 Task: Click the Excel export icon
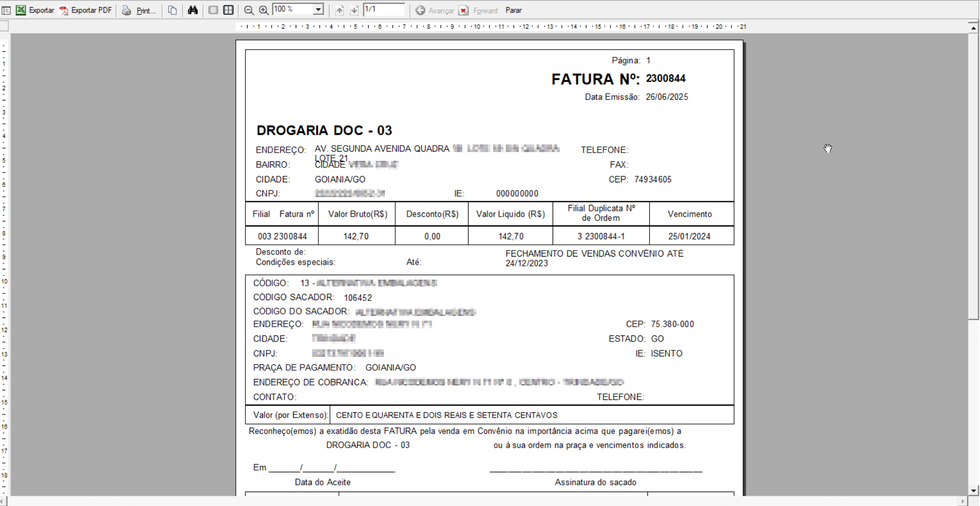click(x=21, y=10)
